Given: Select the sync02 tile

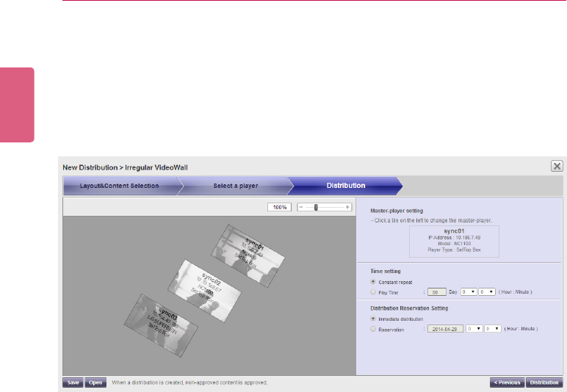Looking at the screenshot, I should pos(204,291).
